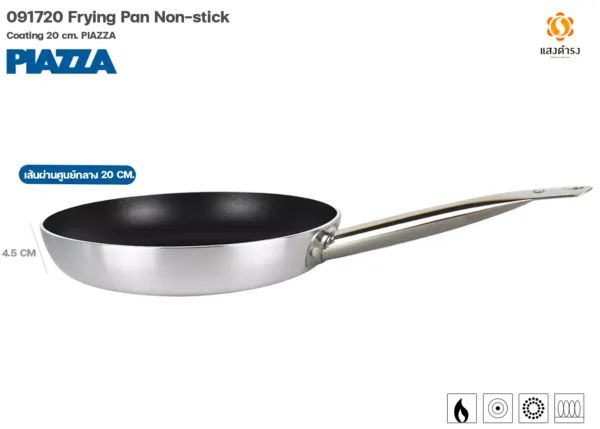Click the แสงดำรง store name text
Viewport: 600px width, 429px height.
[560, 51]
